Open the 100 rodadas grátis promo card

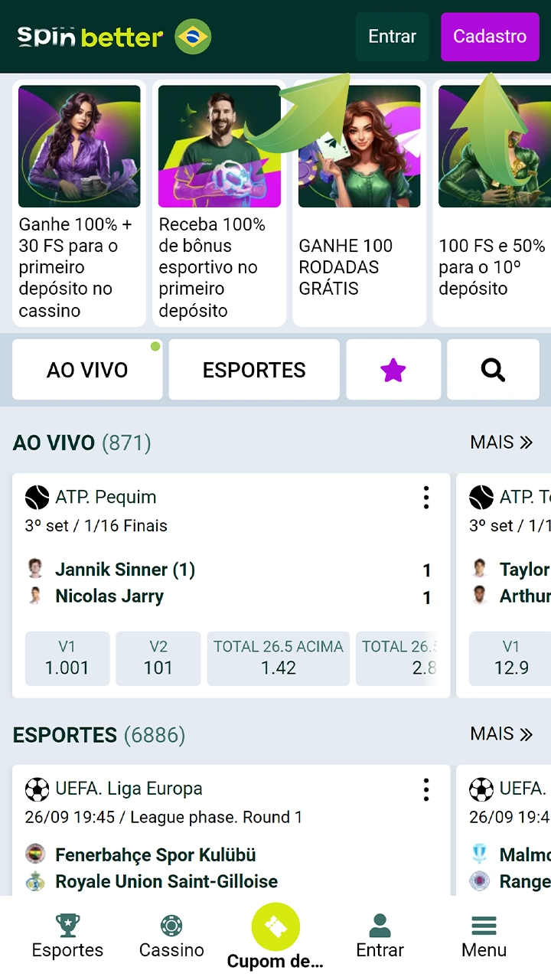pos(359,203)
